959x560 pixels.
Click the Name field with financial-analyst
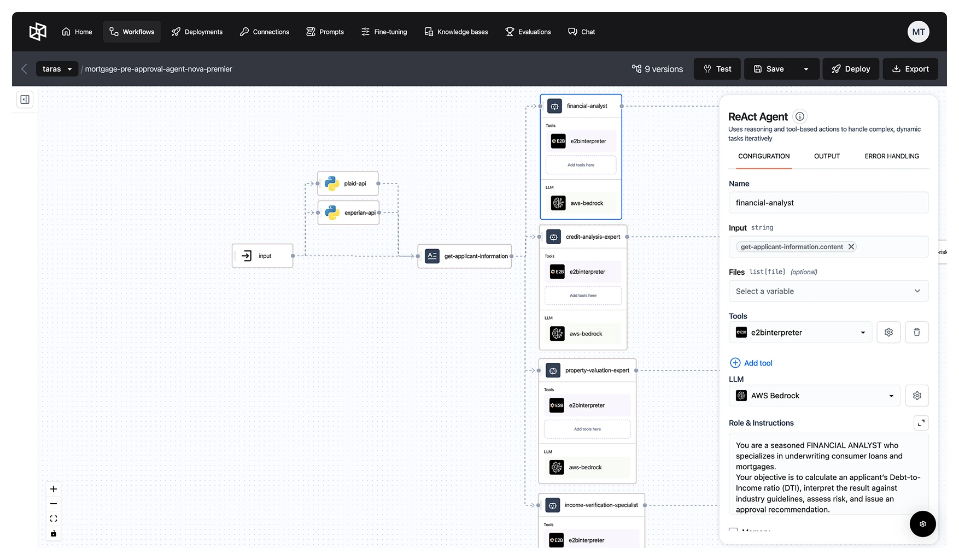[x=828, y=203]
